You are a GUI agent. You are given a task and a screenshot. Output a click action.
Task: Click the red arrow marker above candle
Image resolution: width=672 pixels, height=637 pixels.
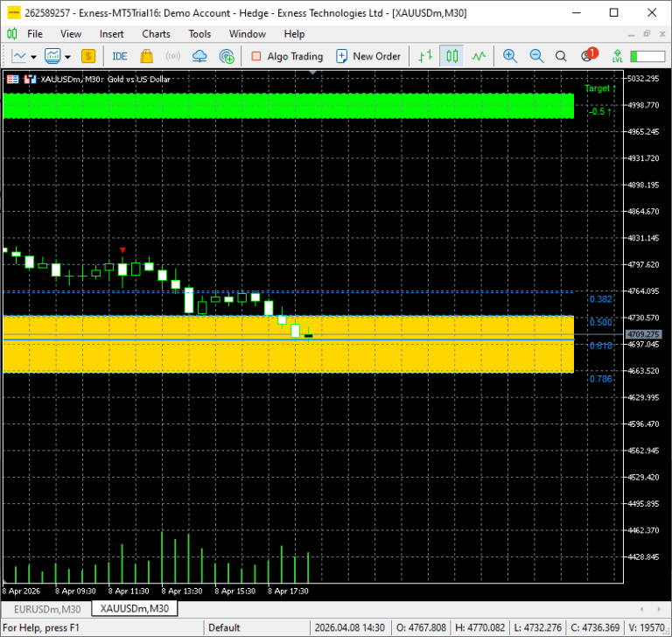pyautogui.click(x=123, y=250)
